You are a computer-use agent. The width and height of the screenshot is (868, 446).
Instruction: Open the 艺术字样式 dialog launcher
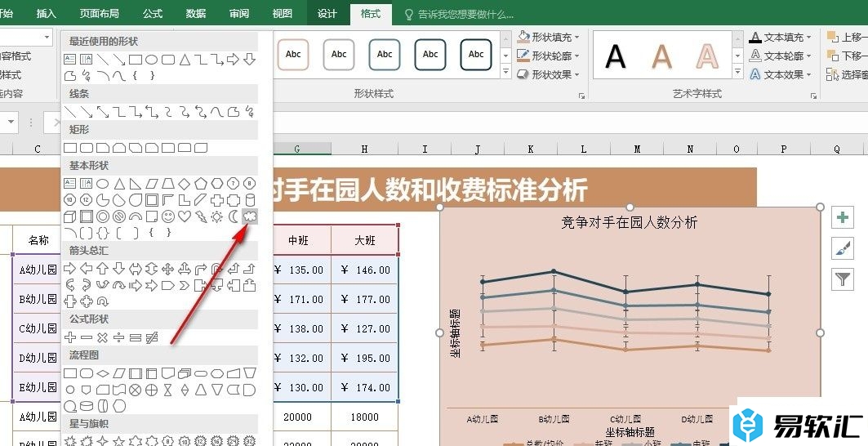click(x=813, y=96)
